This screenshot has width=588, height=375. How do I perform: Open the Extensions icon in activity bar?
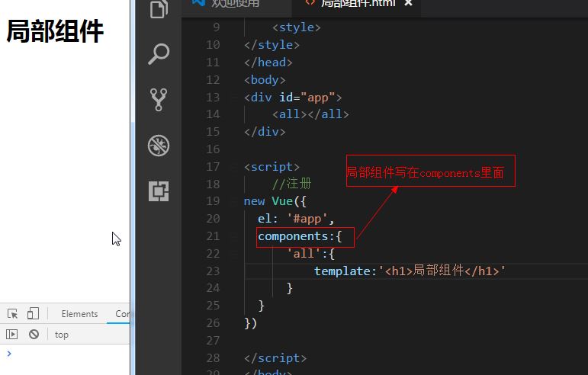[159, 191]
